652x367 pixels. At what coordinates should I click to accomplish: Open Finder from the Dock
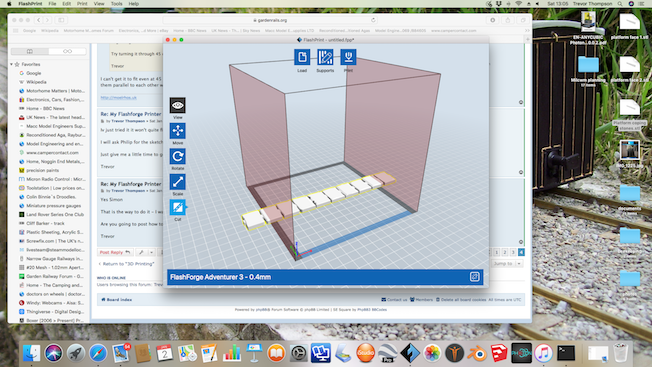(x=31, y=353)
